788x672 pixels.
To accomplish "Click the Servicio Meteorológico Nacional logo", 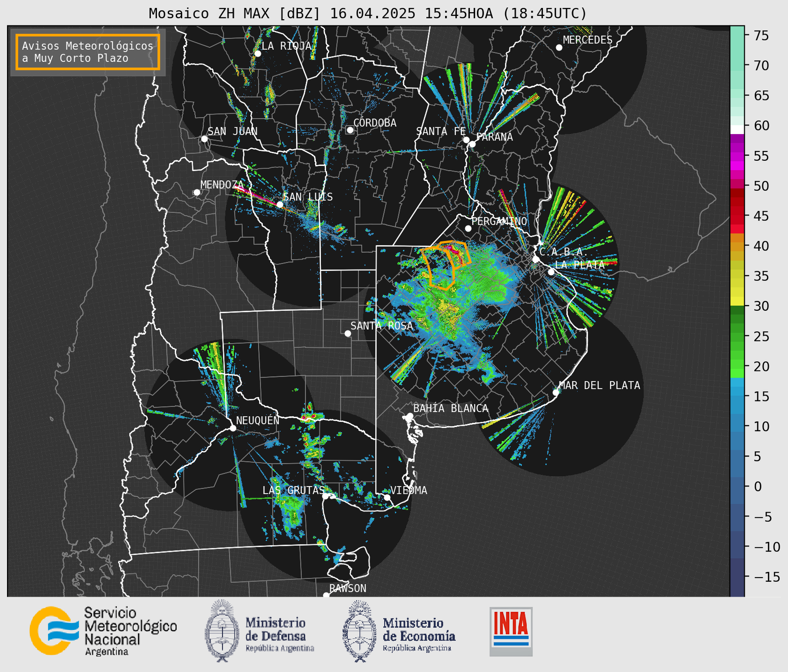I will (103, 631).
